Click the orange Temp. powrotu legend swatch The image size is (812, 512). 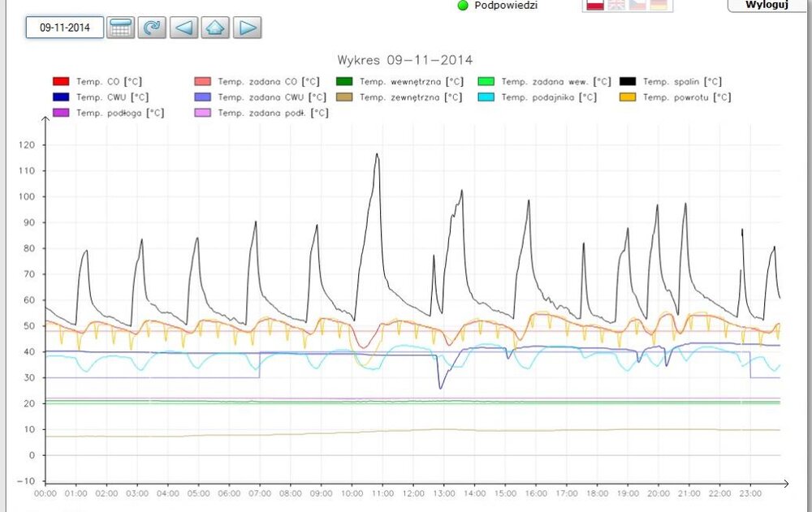tap(627, 97)
